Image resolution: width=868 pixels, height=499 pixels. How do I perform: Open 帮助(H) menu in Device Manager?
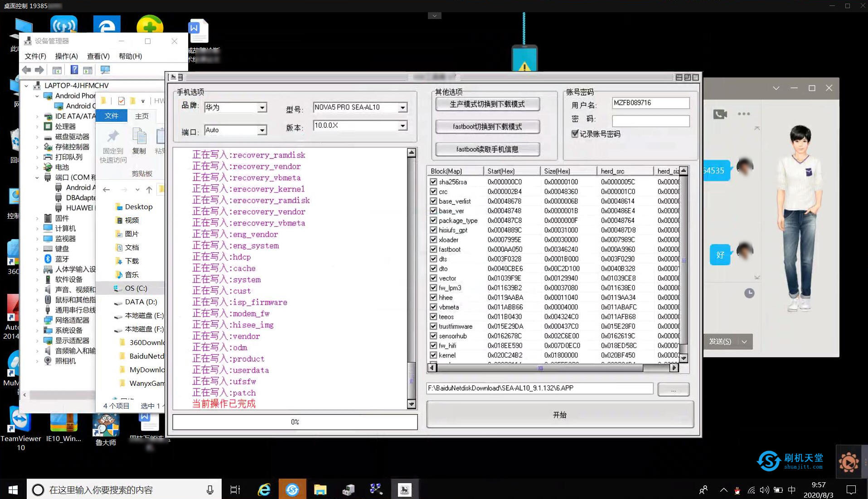(x=130, y=56)
